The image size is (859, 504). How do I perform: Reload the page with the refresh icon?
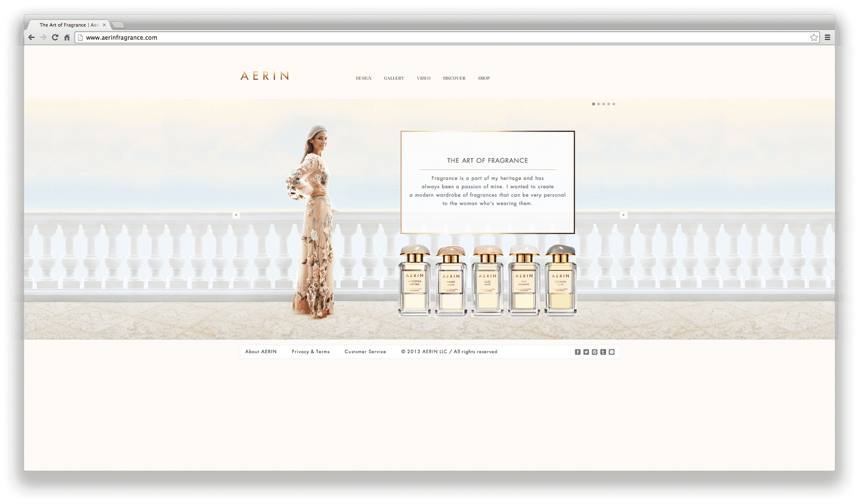coord(55,38)
